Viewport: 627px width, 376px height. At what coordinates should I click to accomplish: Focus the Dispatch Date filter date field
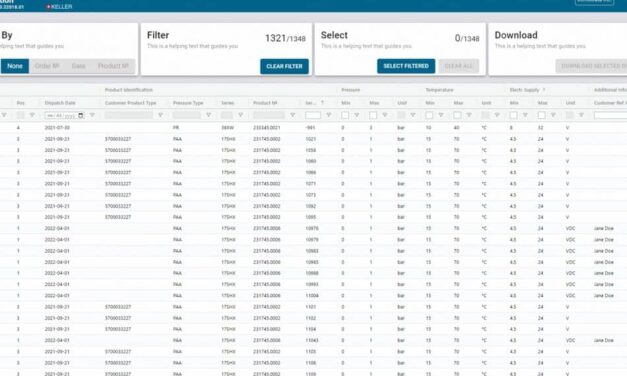(x=64, y=115)
